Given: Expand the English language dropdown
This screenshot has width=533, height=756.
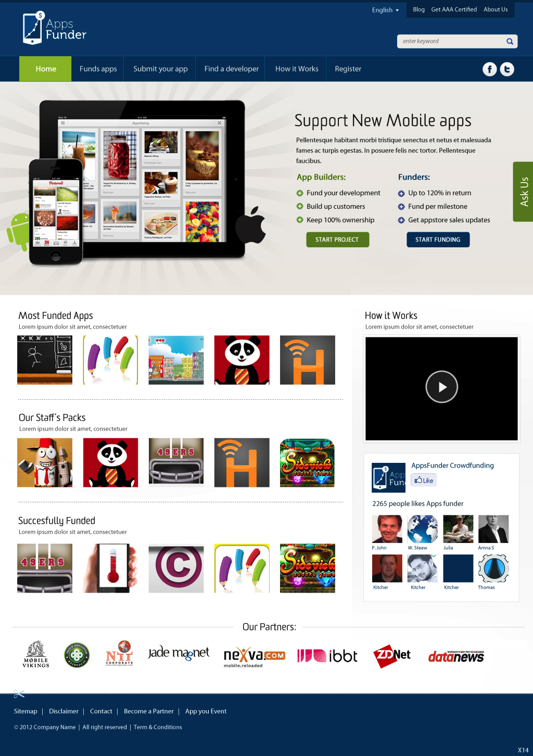Looking at the screenshot, I should pyautogui.click(x=385, y=10).
